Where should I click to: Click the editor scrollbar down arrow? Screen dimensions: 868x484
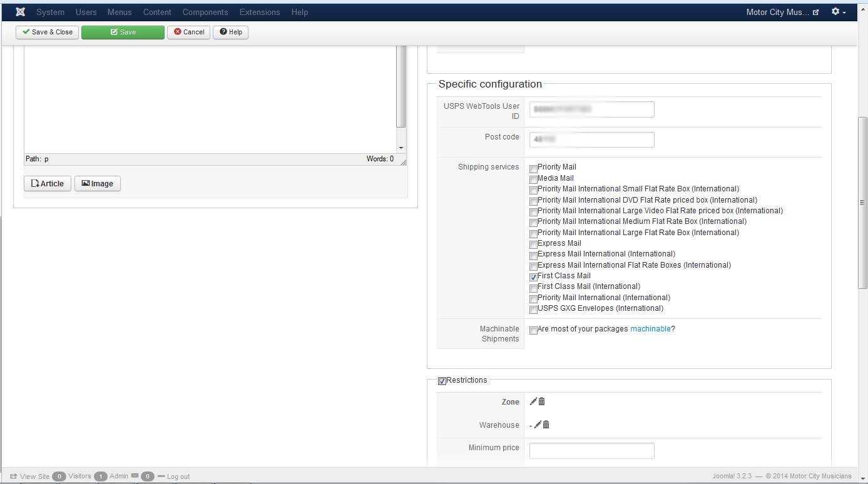[x=401, y=148]
